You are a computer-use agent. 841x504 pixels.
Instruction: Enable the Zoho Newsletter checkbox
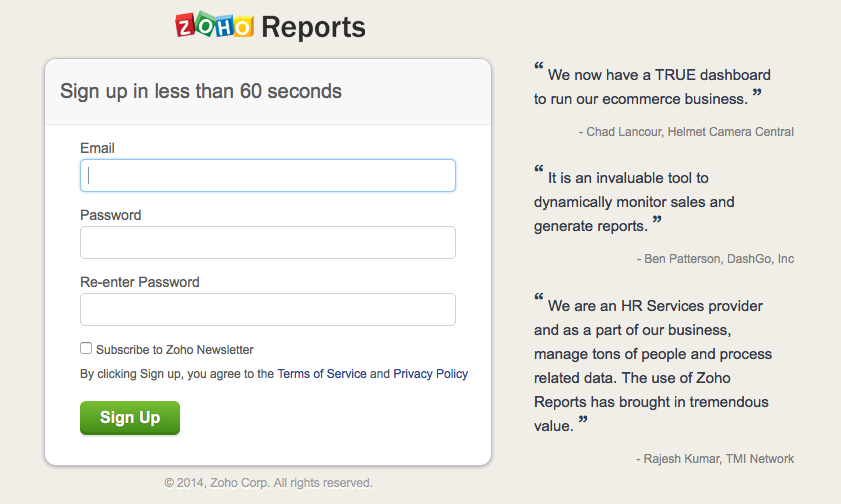[86, 349]
